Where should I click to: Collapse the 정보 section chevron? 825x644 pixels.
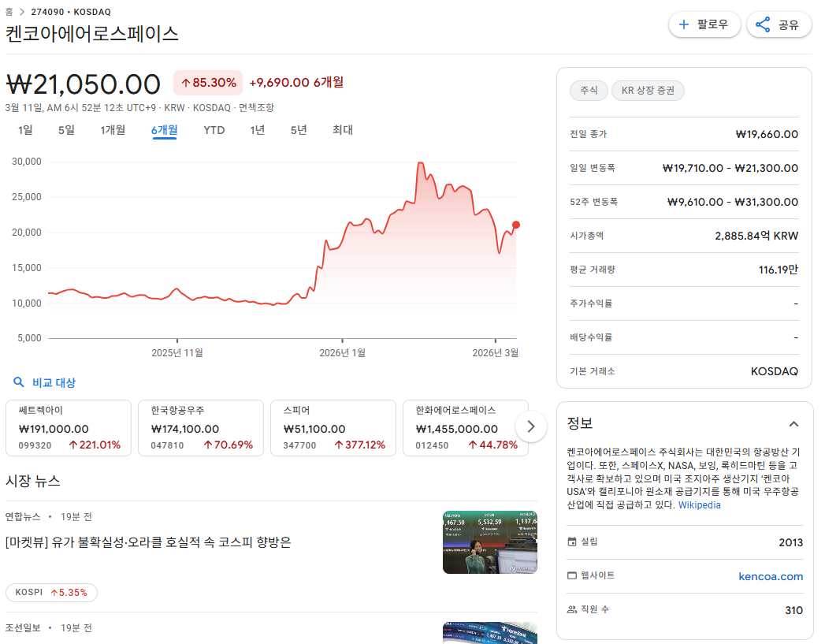click(x=794, y=423)
